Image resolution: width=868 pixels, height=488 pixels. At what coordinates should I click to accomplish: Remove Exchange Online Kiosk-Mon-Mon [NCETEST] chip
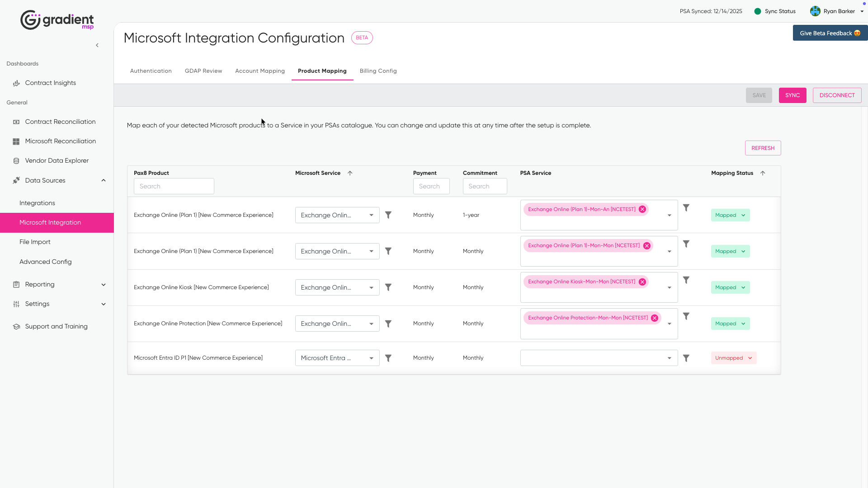[642, 282]
